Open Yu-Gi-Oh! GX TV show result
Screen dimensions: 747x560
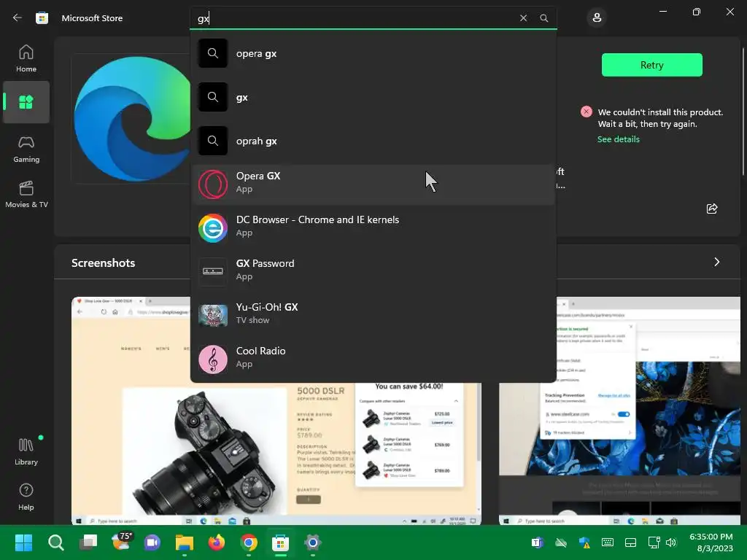point(373,315)
